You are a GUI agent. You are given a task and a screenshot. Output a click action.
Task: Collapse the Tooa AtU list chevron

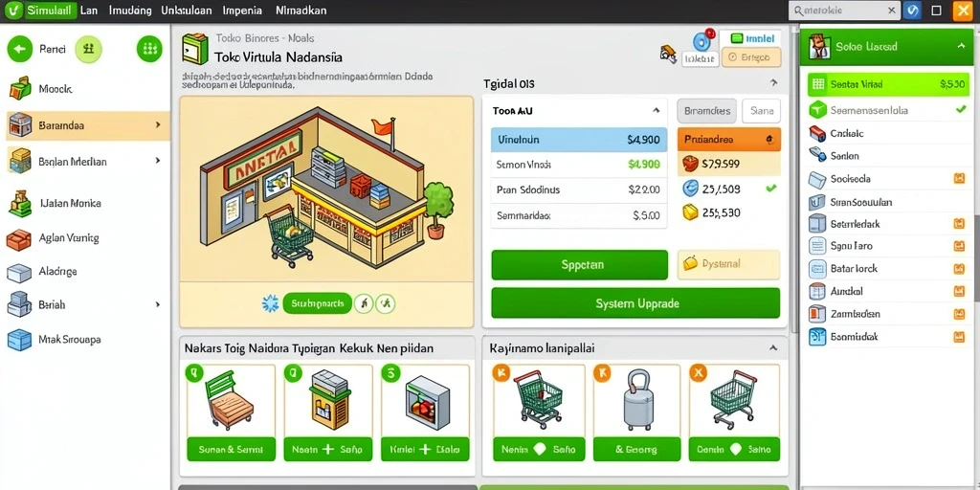656,111
